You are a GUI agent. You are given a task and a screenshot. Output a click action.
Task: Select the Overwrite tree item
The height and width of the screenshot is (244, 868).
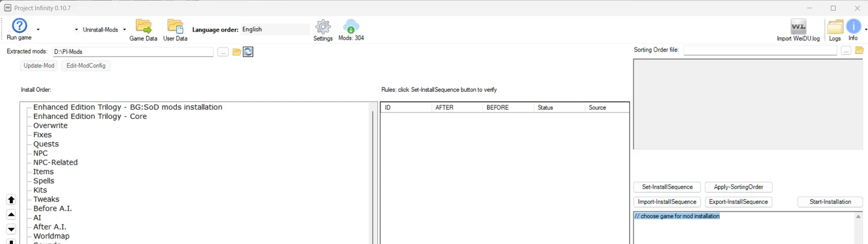(x=50, y=126)
